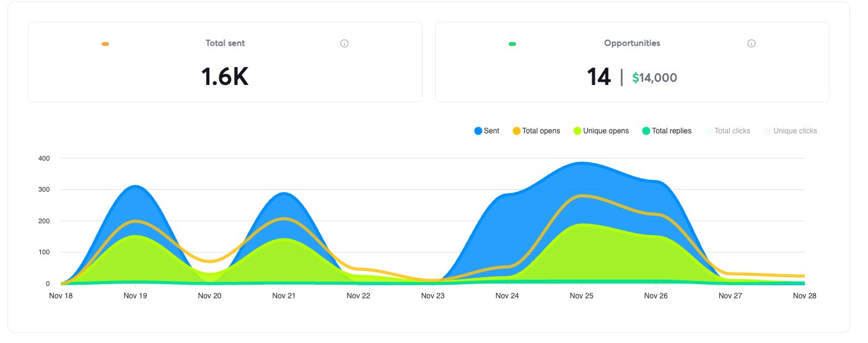This screenshot has height=343, width=868.
Task: Click the Nov 26 x-axis label
Action: tap(655, 296)
